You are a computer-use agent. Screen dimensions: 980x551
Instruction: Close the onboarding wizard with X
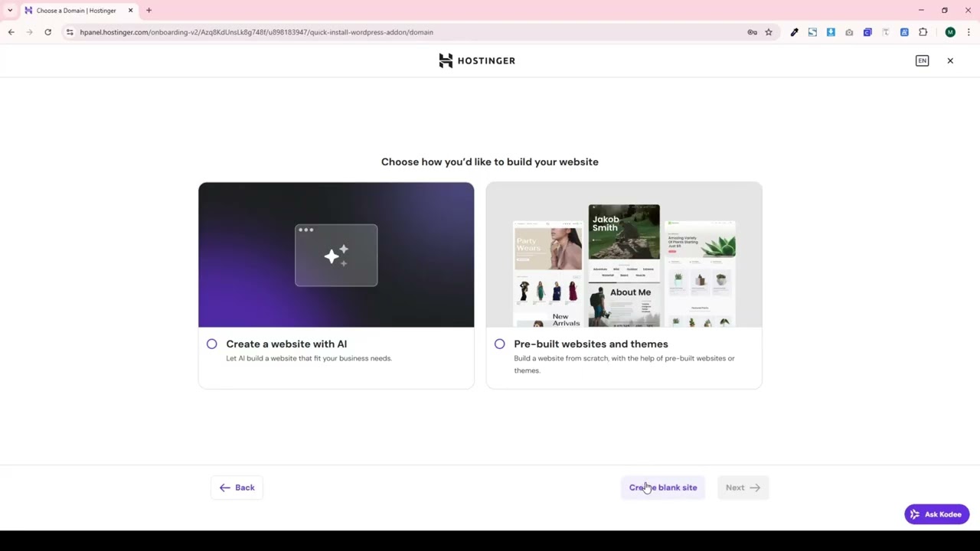(950, 60)
